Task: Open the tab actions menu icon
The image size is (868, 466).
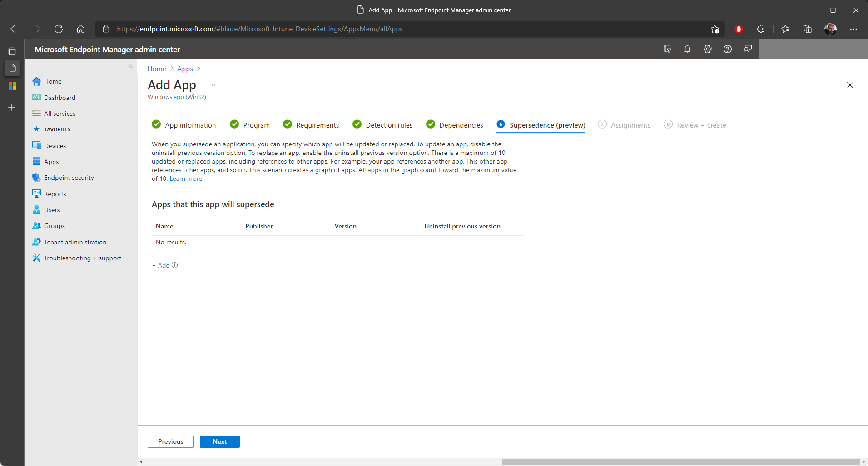Action: tap(12, 51)
